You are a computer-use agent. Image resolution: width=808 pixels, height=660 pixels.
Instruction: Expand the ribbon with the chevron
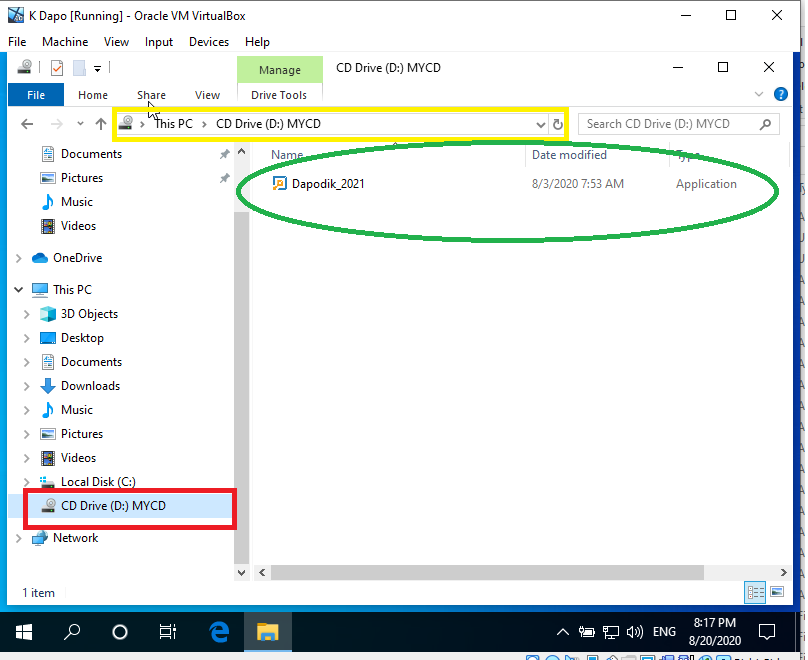[759, 94]
